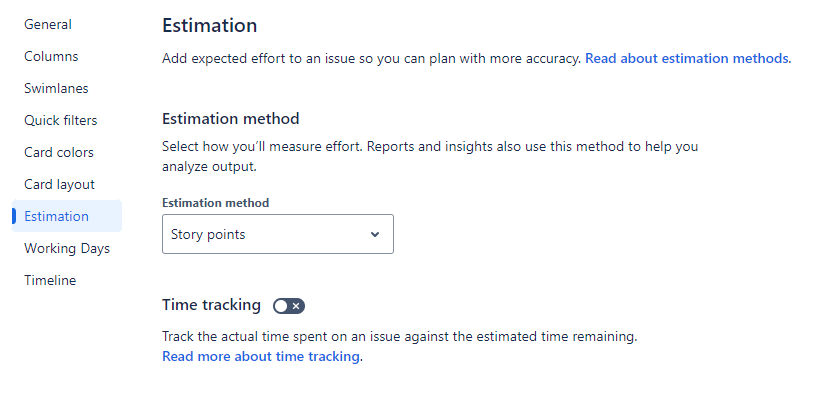This screenshot has height=393, width=816.
Task: Open 'Read about estimation methods' link
Action: click(x=687, y=58)
